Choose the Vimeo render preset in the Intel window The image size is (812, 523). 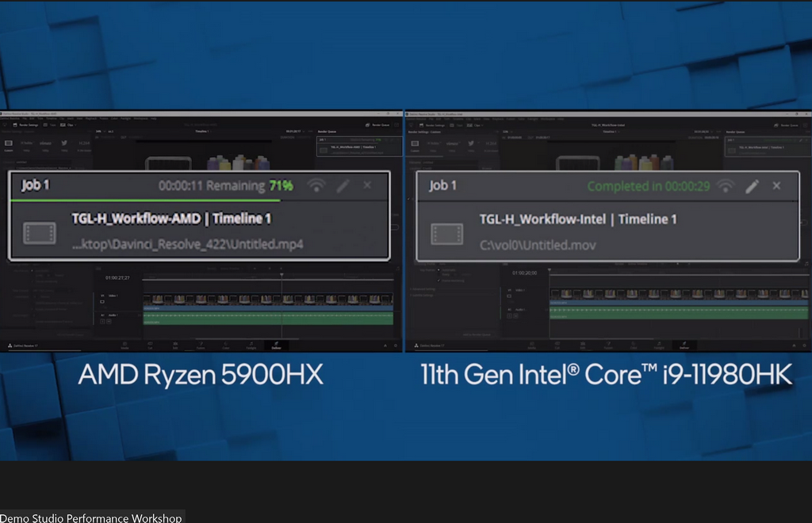pyautogui.click(x=452, y=146)
